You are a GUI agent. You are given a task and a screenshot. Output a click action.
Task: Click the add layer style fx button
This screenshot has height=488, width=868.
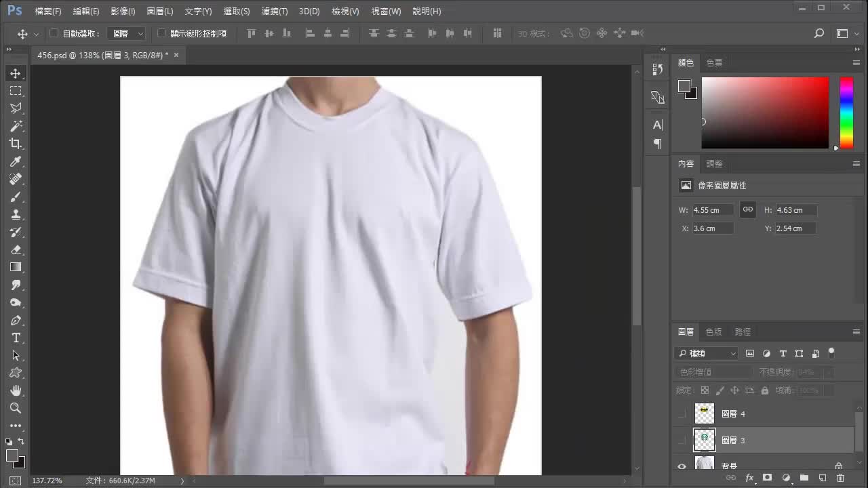coord(749,478)
